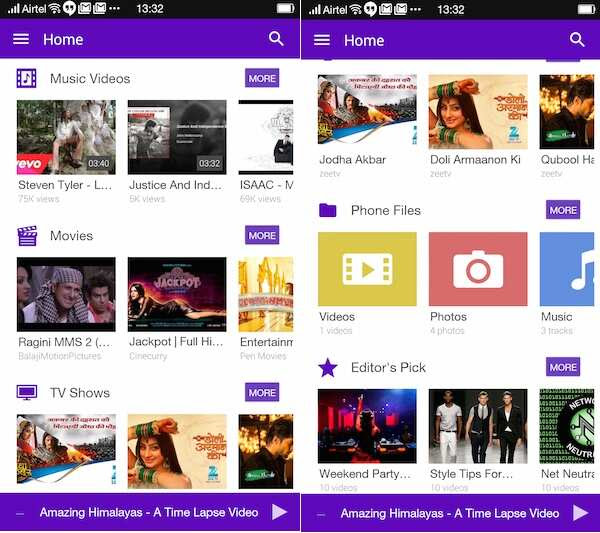
Task: Tap Now Playing title on left screen
Action: (149, 512)
